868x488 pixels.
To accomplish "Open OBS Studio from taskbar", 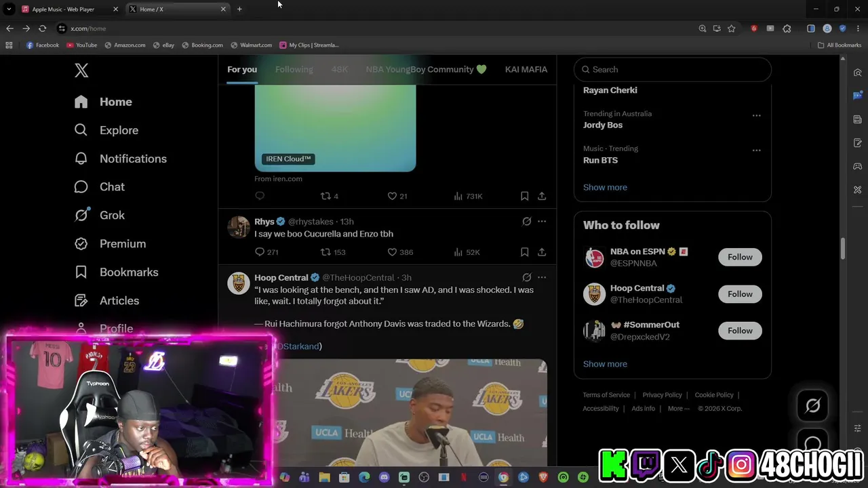I will point(424,478).
